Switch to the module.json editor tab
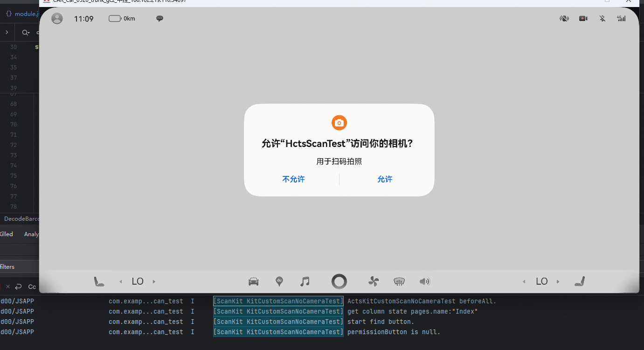This screenshot has width=644, height=350. click(22, 14)
